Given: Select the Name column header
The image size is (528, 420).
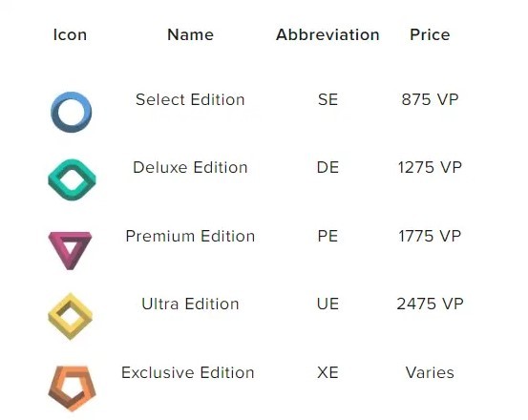Looking at the screenshot, I should [x=191, y=34].
